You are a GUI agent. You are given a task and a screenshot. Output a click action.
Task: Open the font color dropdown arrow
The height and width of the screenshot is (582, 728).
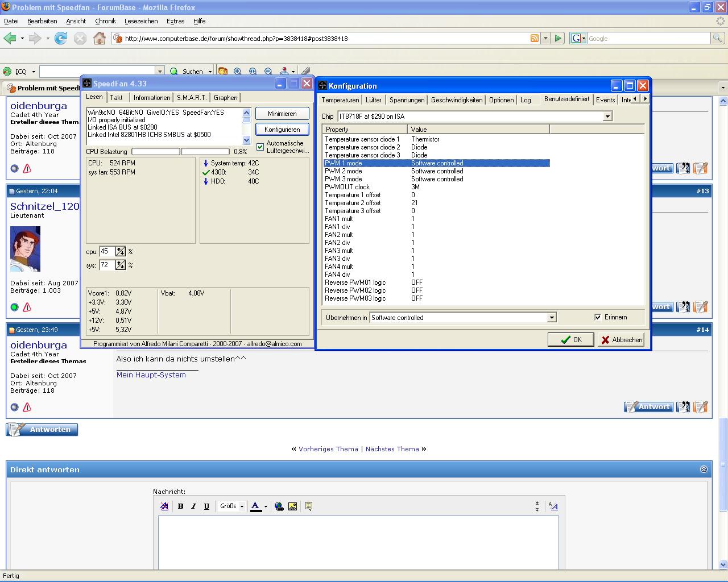point(266,506)
